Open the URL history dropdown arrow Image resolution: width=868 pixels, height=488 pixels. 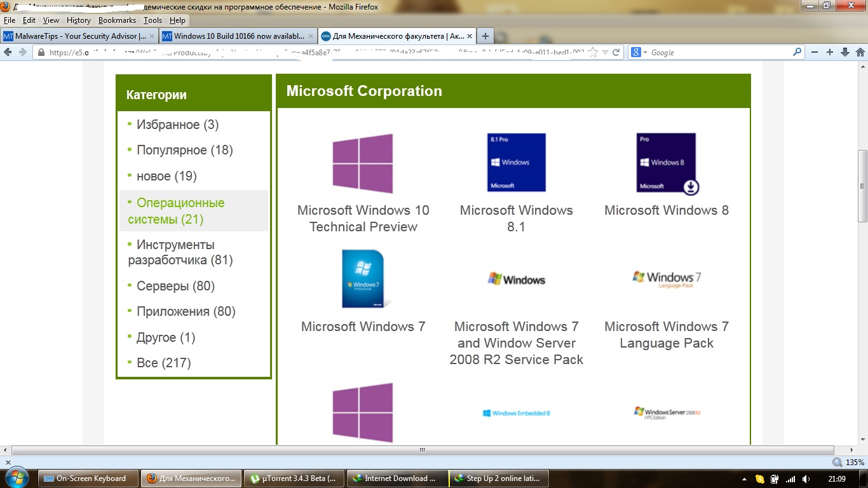click(605, 53)
